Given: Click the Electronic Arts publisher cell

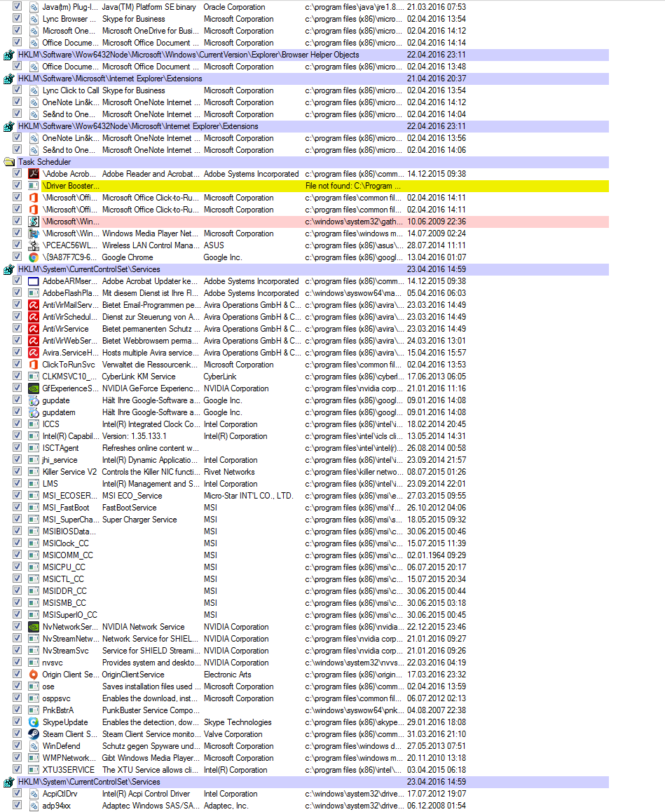Looking at the screenshot, I should pos(228,675).
